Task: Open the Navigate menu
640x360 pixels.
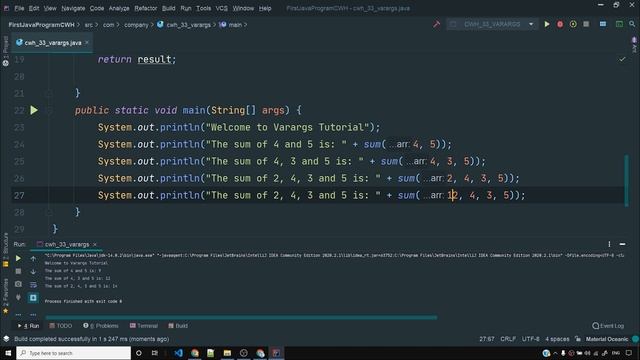Action: click(73, 8)
